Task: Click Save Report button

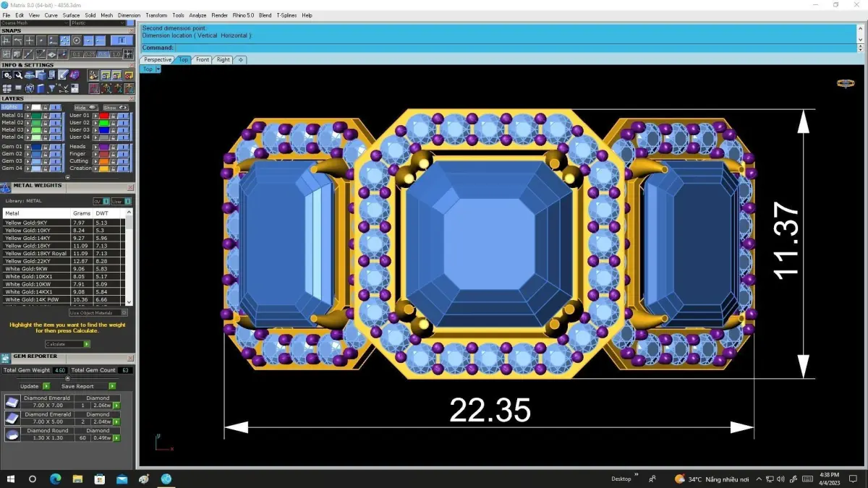Action: [x=88, y=386]
